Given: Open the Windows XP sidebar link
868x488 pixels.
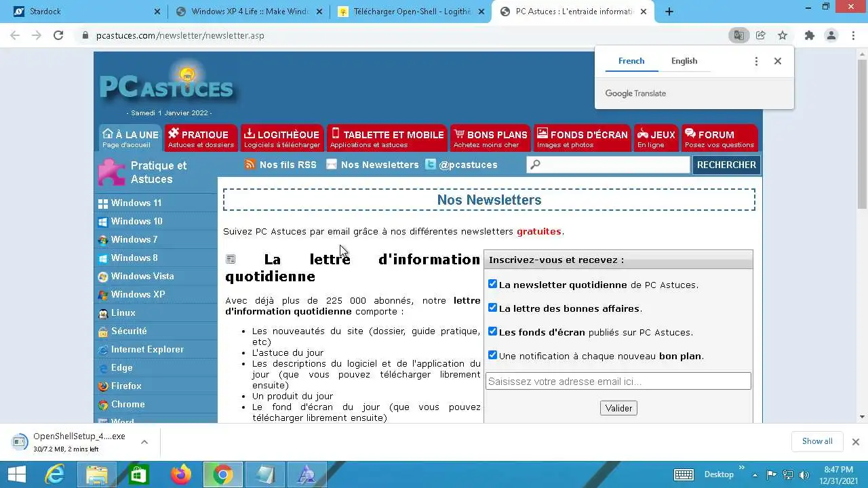Looking at the screenshot, I should click(138, 294).
